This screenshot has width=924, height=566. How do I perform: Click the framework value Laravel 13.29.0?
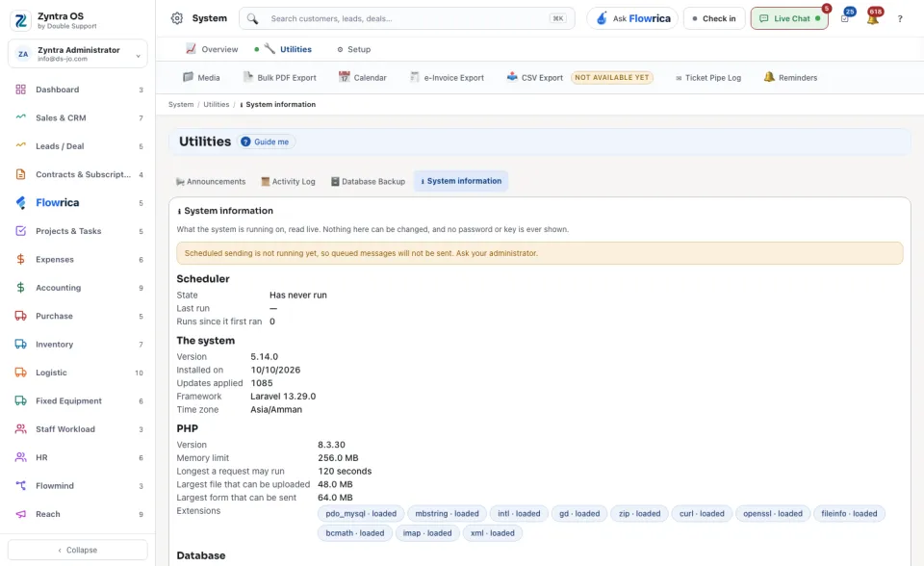click(x=283, y=397)
